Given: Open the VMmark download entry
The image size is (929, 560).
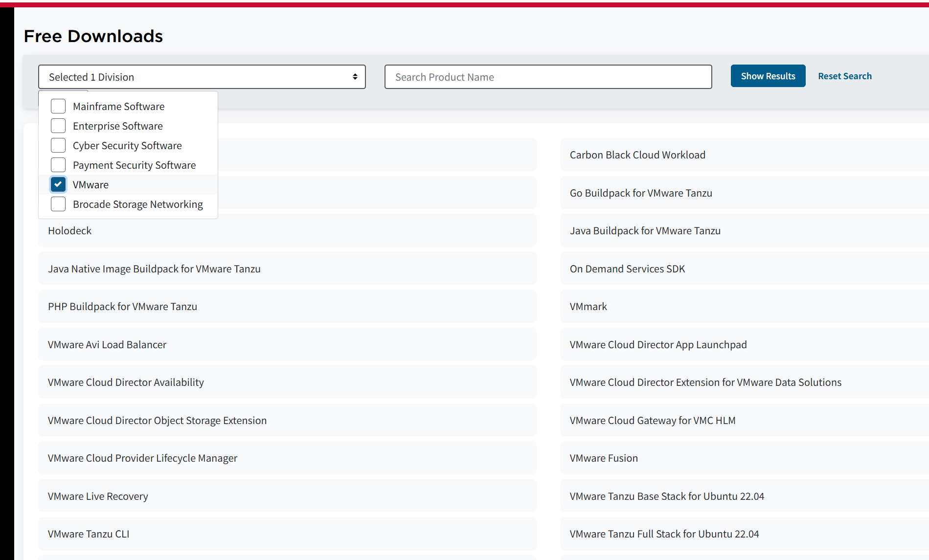Looking at the screenshot, I should coord(745,306).
